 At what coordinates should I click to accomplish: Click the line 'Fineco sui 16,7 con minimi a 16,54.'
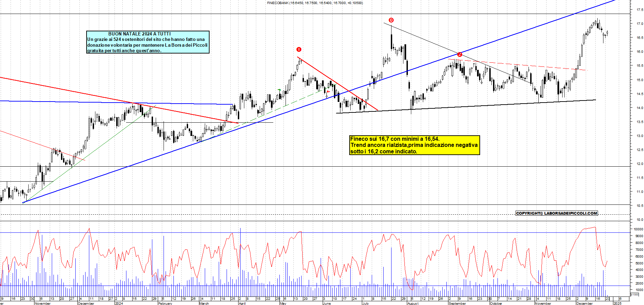395,139
